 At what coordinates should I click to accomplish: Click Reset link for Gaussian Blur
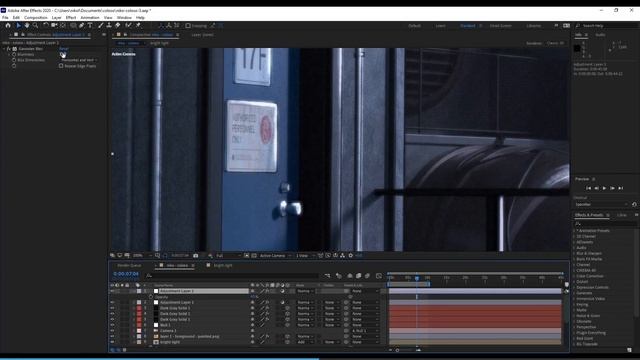pos(64,49)
